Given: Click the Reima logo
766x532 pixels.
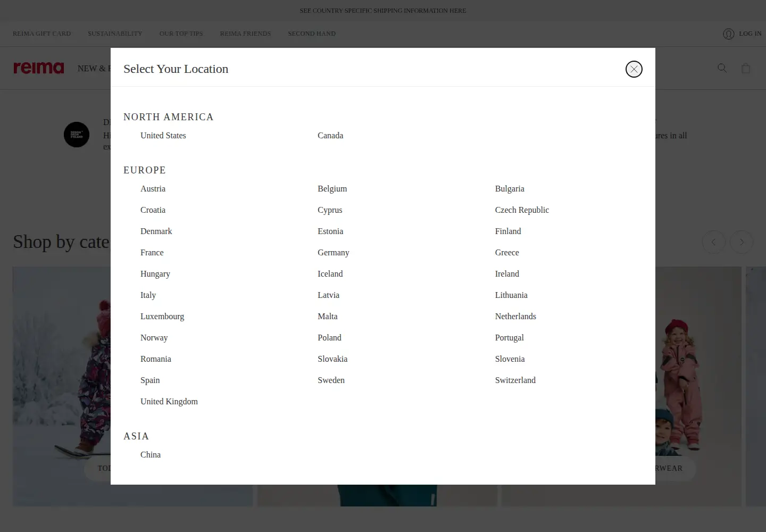Looking at the screenshot, I should 38,68.
